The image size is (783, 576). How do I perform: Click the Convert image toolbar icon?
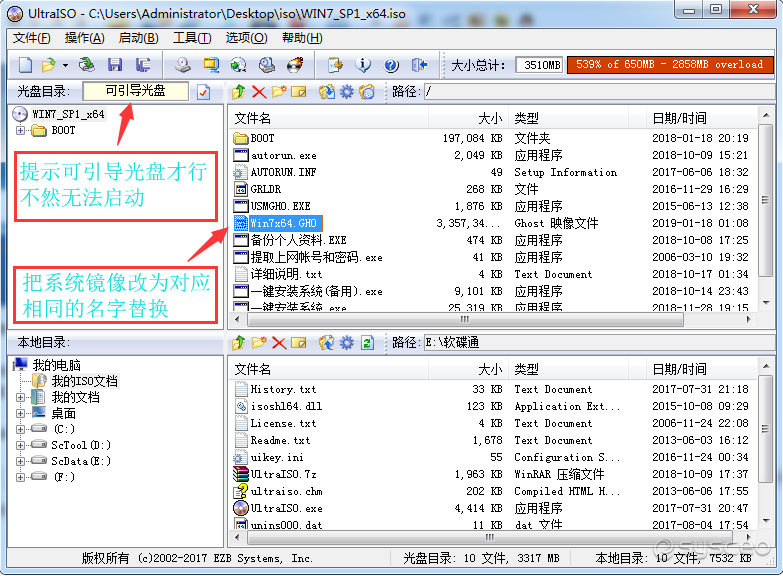(x=211, y=65)
